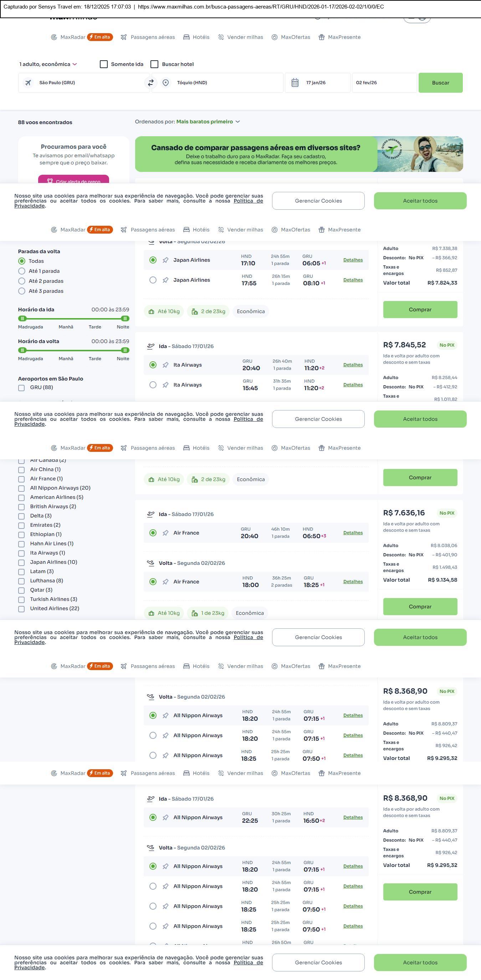
Task: Click the pin icon beside All Nippon Airways 22:25 flight
Action: (x=165, y=817)
